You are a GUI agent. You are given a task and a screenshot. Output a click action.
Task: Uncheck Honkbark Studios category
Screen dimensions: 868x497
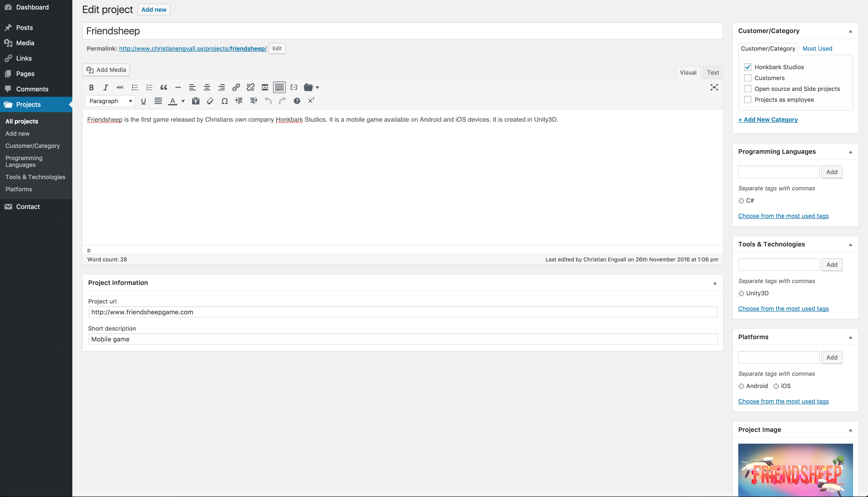click(748, 67)
